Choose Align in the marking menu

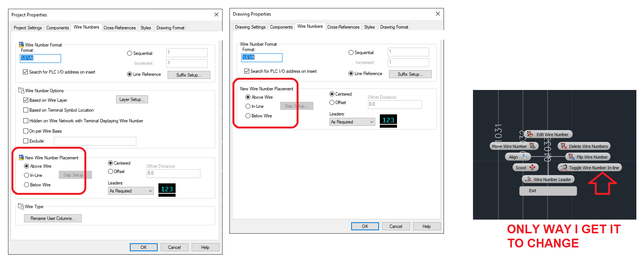click(x=517, y=157)
